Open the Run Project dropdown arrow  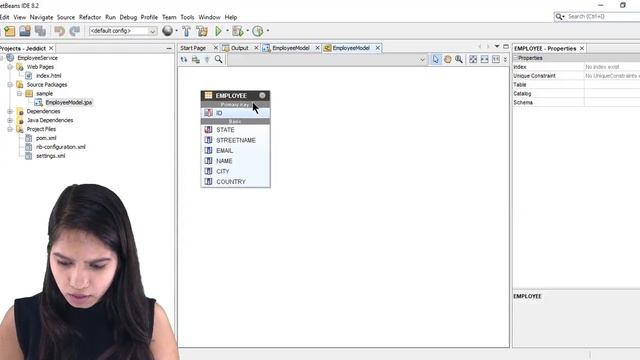[227, 31]
